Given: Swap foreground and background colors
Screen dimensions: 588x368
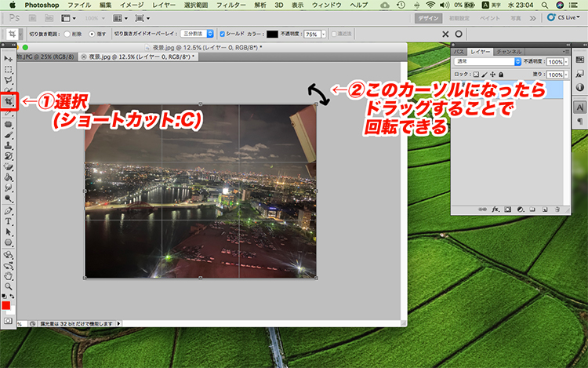Looking at the screenshot, I should point(12,297).
